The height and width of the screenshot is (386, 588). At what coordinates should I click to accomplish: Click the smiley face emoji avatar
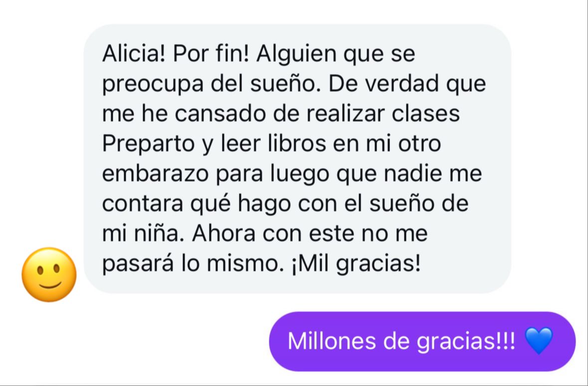49,275
